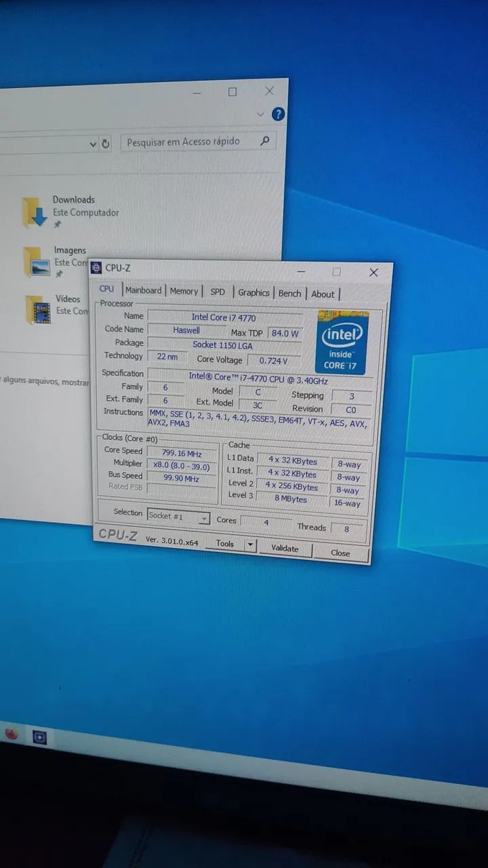
Task: Click the Core Voltage value 0.724 V
Action: 274,361
